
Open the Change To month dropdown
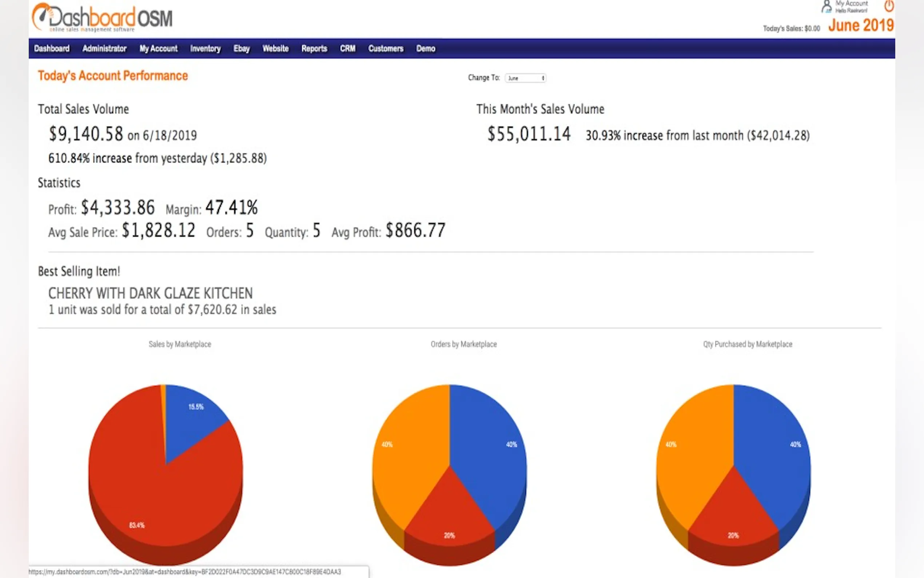(x=526, y=78)
